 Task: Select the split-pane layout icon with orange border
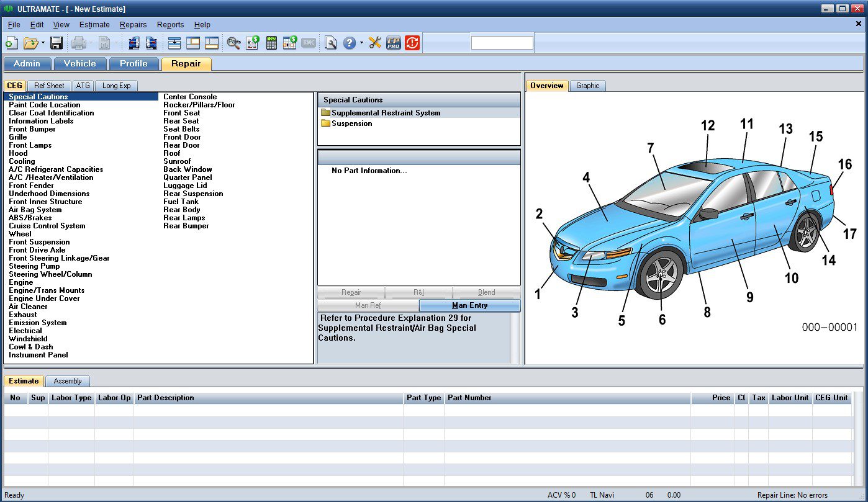193,43
